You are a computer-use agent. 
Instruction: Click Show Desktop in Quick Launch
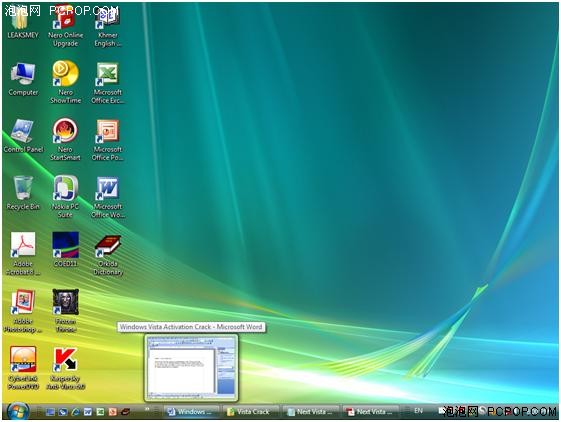tap(50, 412)
